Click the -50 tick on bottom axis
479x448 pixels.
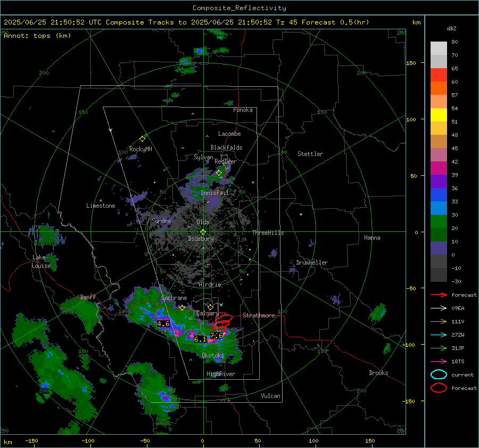[x=145, y=441]
